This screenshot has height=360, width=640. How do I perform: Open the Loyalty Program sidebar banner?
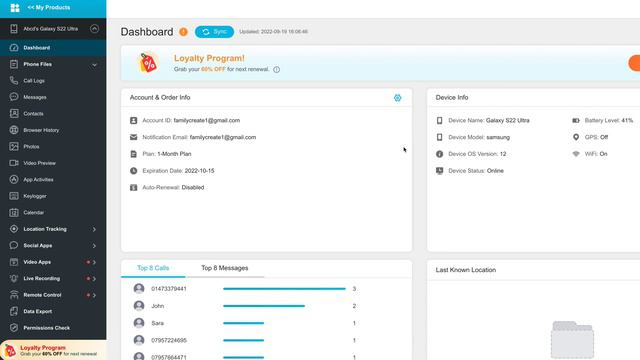(x=53, y=350)
